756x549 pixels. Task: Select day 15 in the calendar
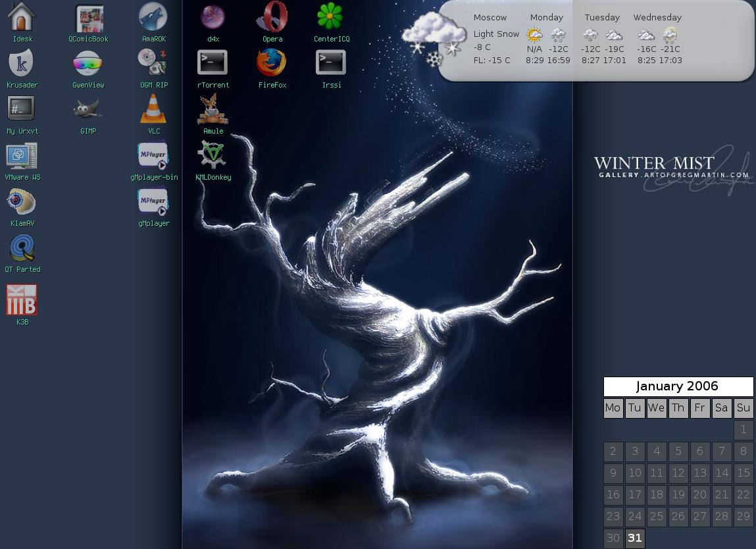tap(743, 473)
